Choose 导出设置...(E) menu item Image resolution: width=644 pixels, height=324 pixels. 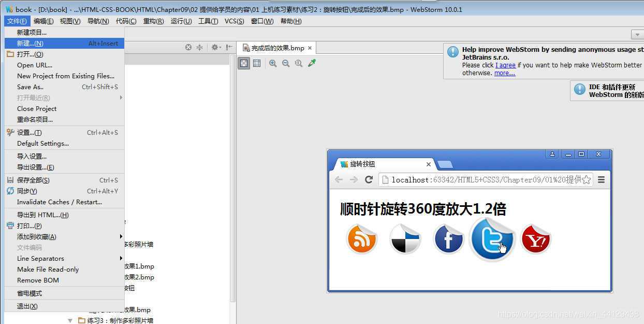tap(65, 167)
